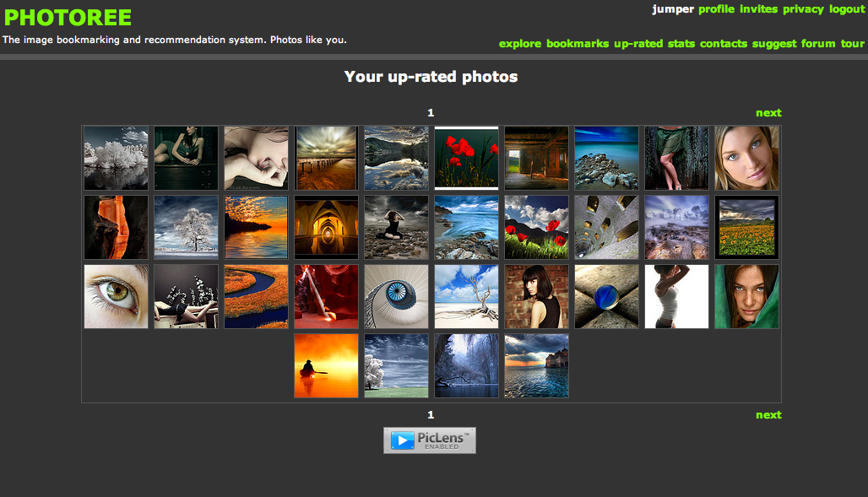The height and width of the screenshot is (497, 868).
Task: Open the stats page
Action: pyautogui.click(x=681, y=44)
